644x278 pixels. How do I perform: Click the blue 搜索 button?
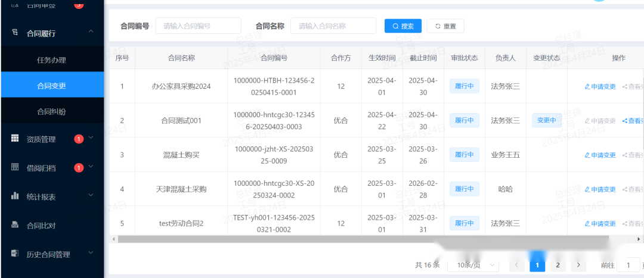coord(403,26)
